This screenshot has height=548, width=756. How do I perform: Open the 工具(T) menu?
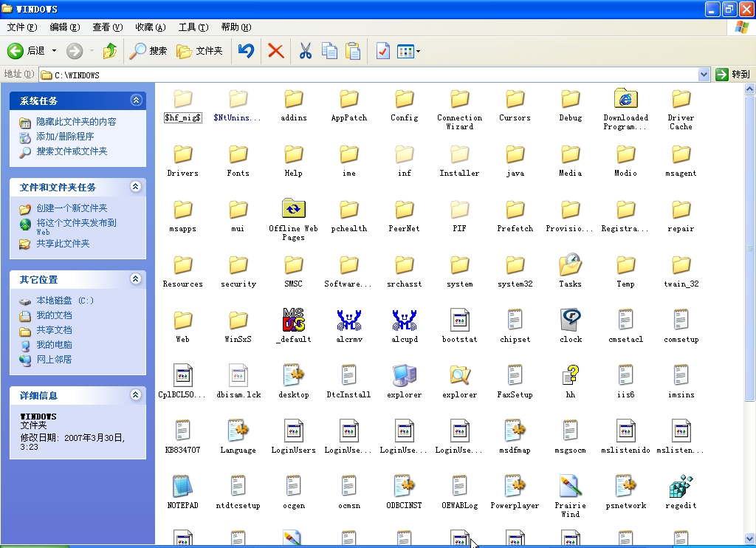193,27
